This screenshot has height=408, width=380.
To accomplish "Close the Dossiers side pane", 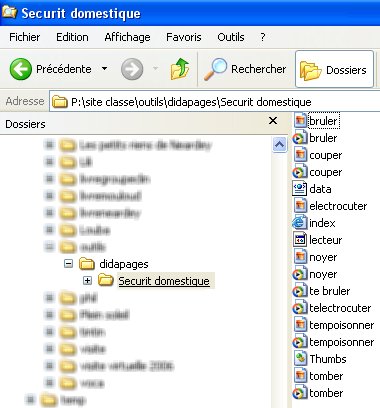I will [x=273, y=121].
